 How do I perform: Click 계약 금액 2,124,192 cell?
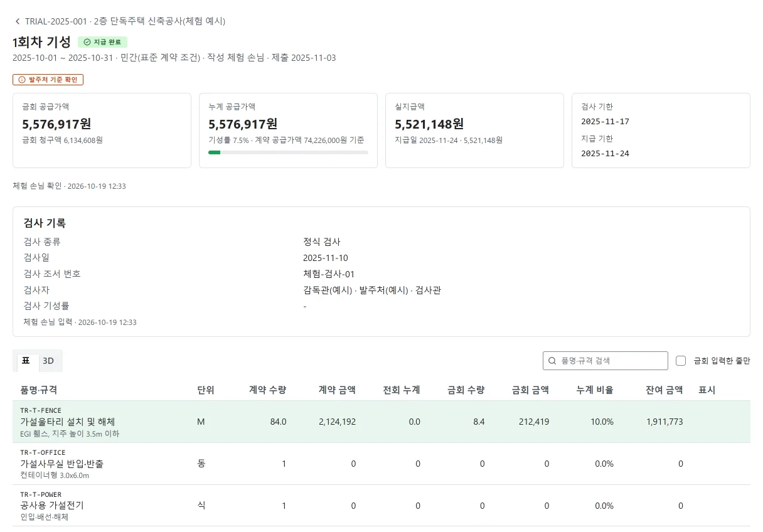(337, 422)
